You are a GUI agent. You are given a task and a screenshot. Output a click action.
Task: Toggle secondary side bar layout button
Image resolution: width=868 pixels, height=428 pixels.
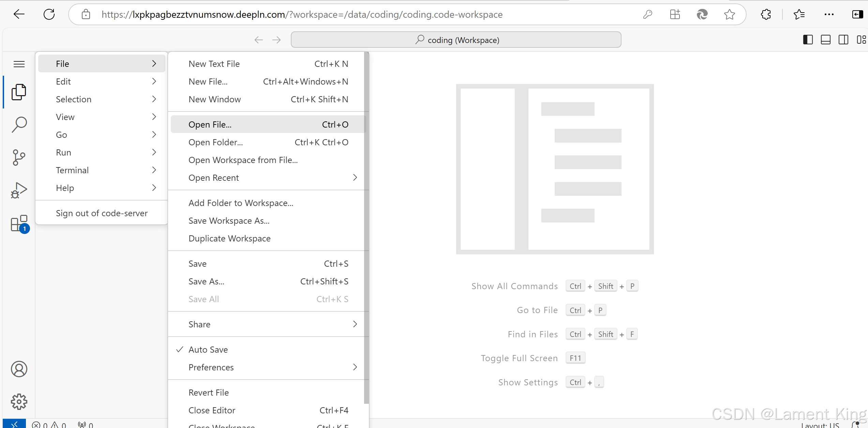843,40
